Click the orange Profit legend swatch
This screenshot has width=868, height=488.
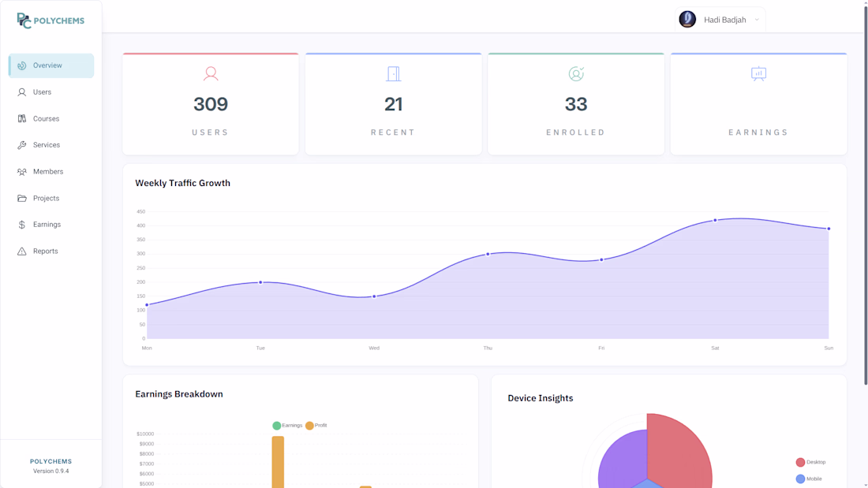tap(309, 426)
